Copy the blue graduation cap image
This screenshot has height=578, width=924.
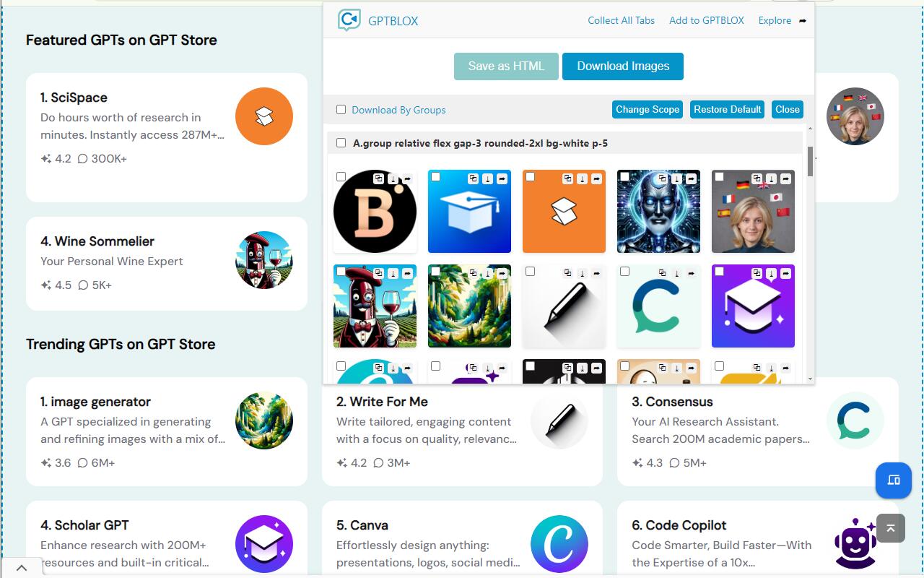coord(474,178)
